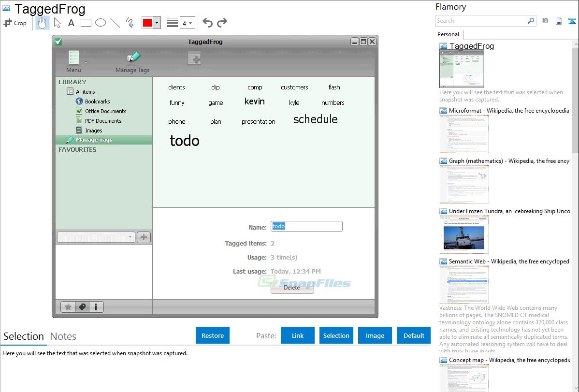
Task: Click the camera capture icon
Action: 545,21
